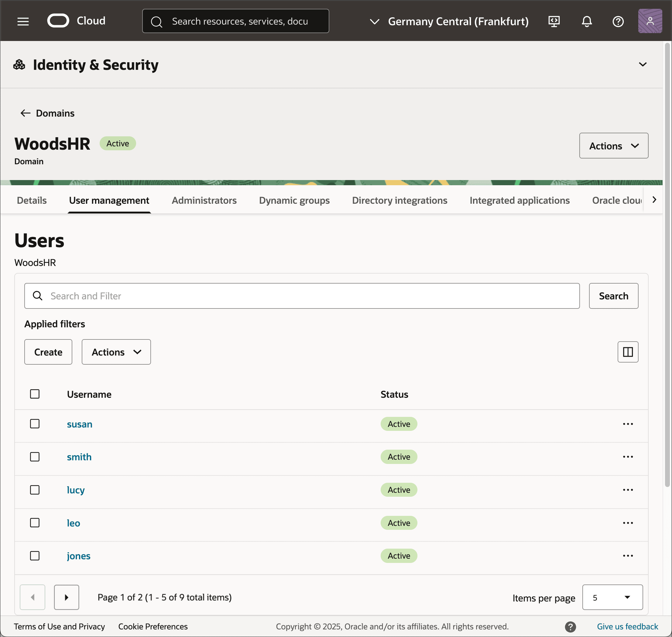Open user lucy's profile link
Image resolution: width=672 pixels, height=637 pixels.
[x=75, y=490]
